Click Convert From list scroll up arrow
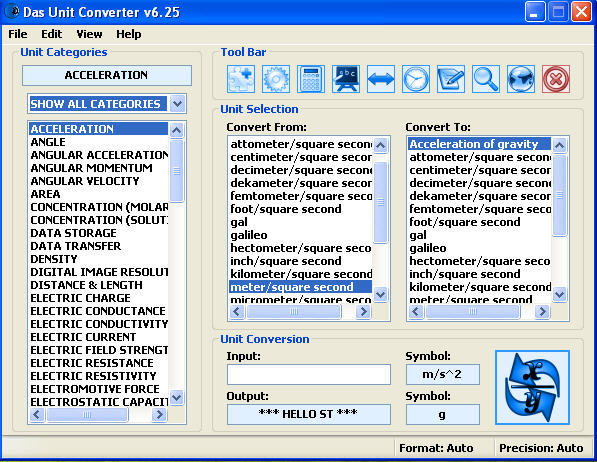Viewport: 597px width, 462px height. click(380, 145)
